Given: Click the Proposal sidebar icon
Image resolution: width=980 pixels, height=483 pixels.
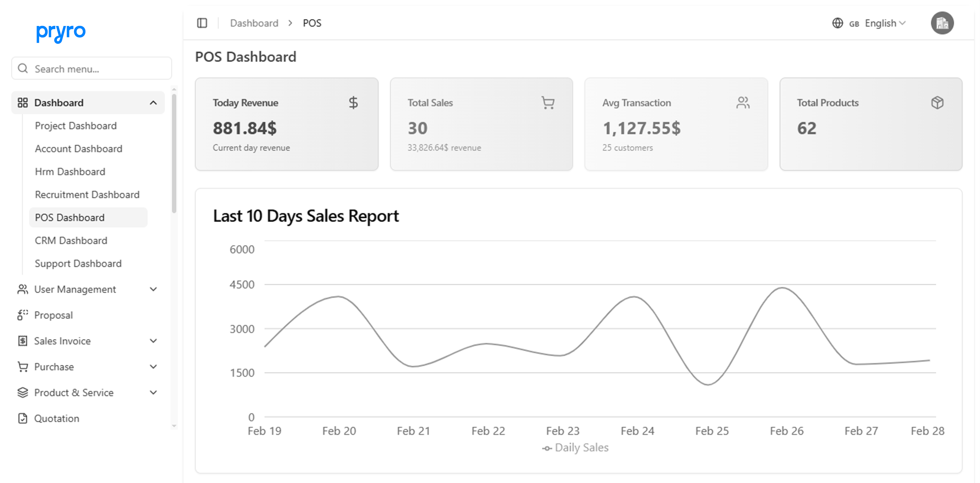Looking at the screenshot, I should pyautogui.click(x=23, y=315).
